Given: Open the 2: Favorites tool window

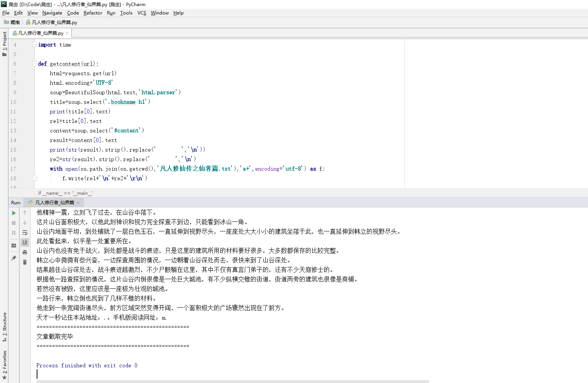Looking at the screenshot, I should pyautogui.click(x=5, y=361).
